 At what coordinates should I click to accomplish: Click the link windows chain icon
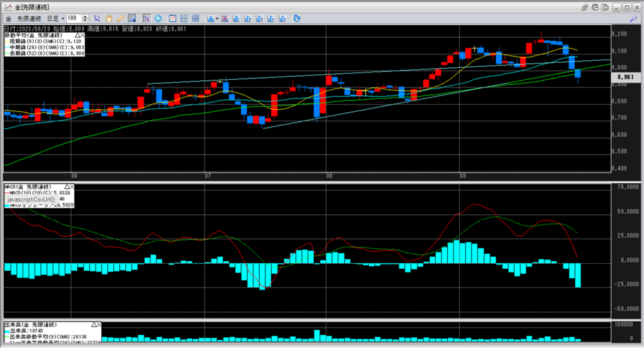pyautogui.click(x=585, y=7)
